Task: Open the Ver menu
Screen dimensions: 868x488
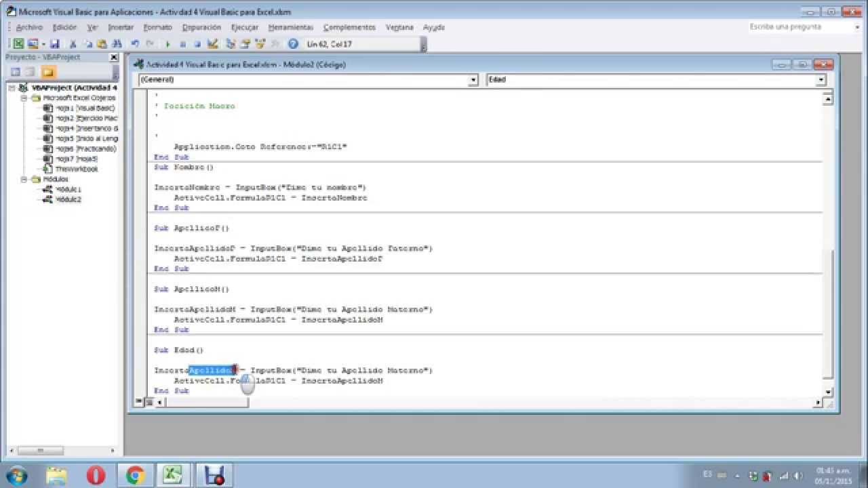Action: point(93,27)
